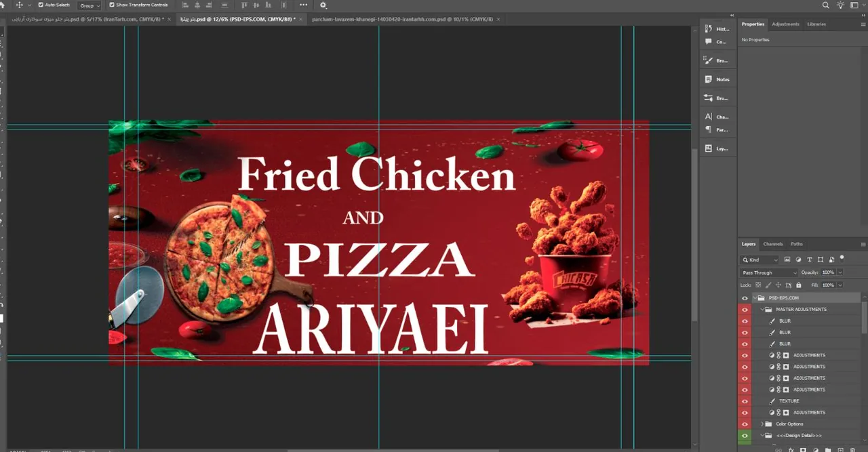Viewport: 868px width, 452px height.
Task: Click the layer Opacity value field
Action: click(x=829, y=272)
